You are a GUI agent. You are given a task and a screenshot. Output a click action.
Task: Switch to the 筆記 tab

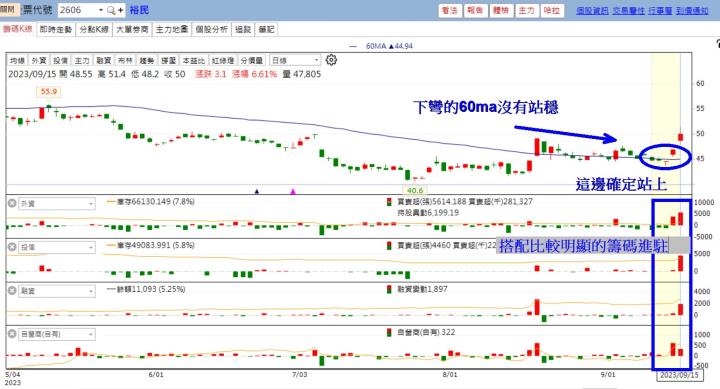[x=266, y=29]
